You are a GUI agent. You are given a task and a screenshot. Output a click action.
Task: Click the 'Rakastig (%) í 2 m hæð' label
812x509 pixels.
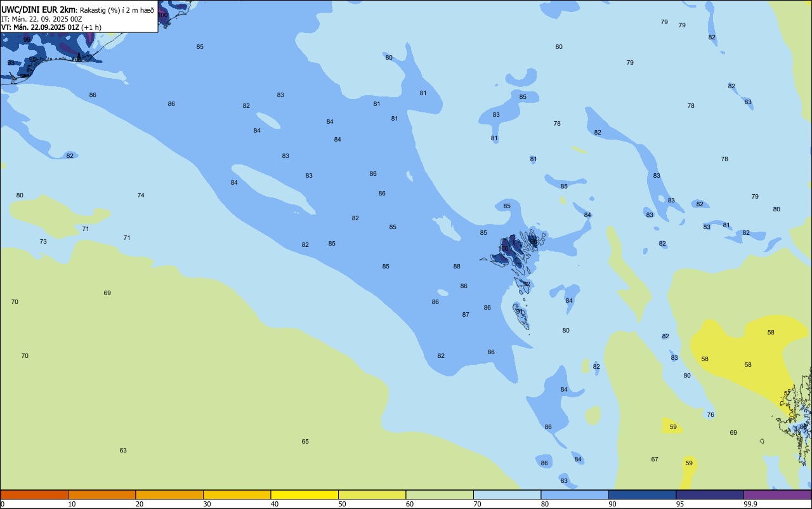(117, 10)
